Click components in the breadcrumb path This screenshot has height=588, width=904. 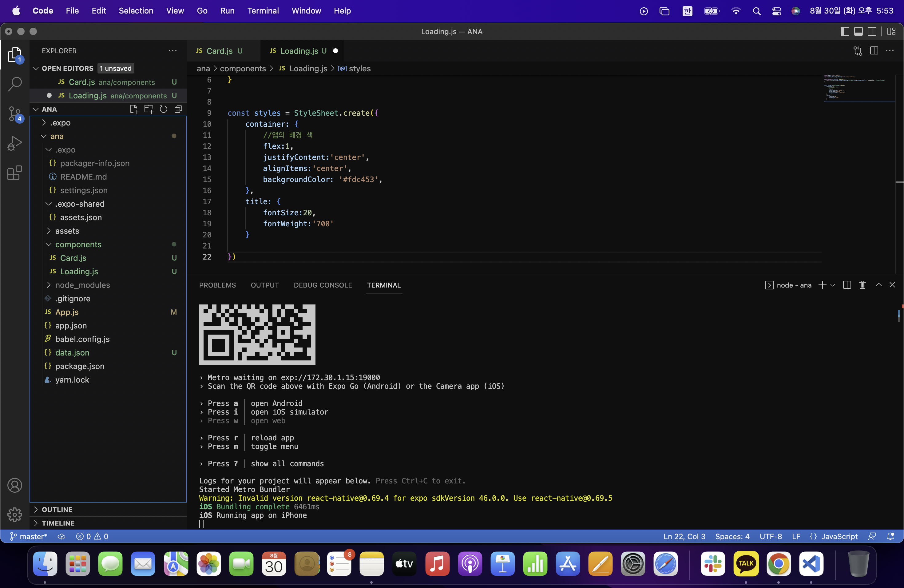[243, 68]
